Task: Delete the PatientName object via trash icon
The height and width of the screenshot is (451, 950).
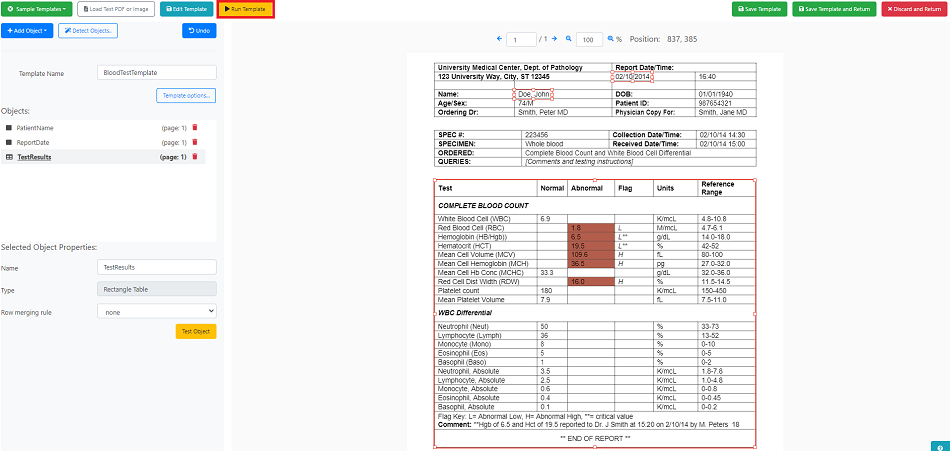Action: point(194,128)
